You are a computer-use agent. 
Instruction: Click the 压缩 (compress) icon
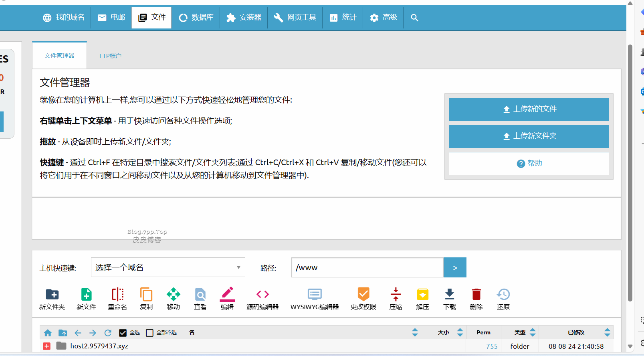pyautogui.click(x=396, y=295)
